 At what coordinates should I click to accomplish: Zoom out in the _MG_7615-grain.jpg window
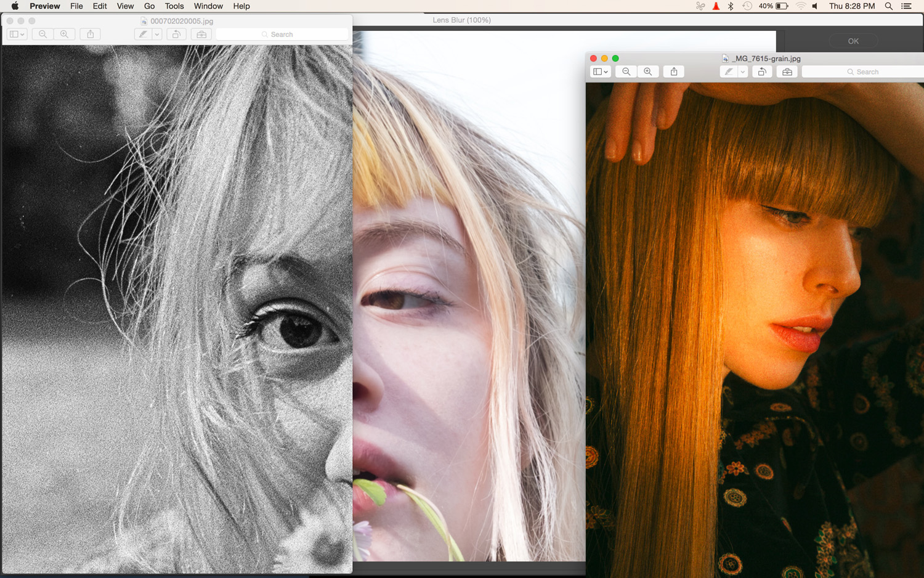pyautogui.click(x=626, y=72)
